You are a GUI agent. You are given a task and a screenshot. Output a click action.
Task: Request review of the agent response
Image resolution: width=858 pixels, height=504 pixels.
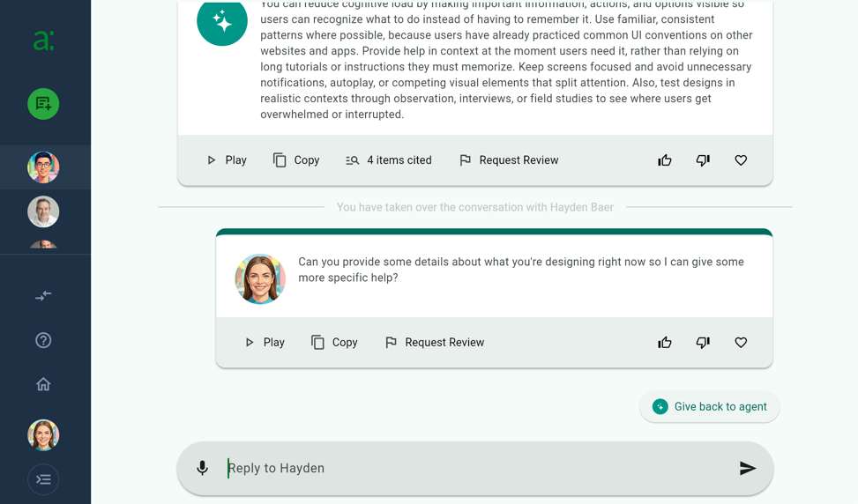(x=509, y=160)
